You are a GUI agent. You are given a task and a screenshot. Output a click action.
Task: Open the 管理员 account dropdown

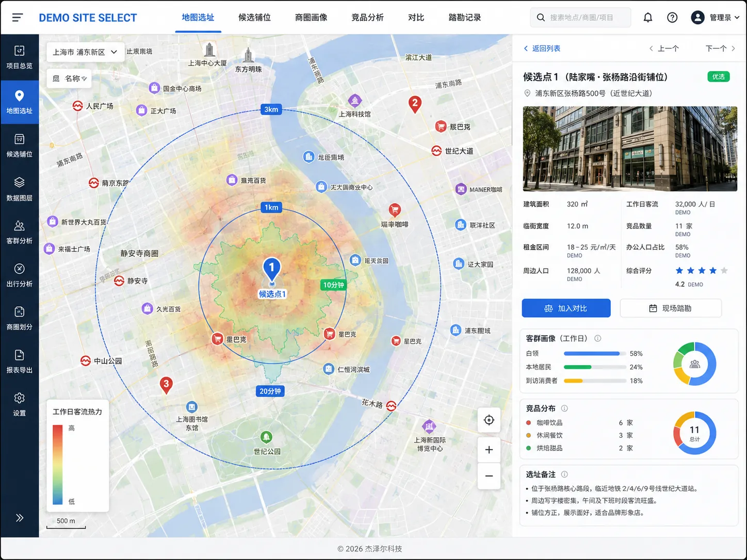point(716,18)
